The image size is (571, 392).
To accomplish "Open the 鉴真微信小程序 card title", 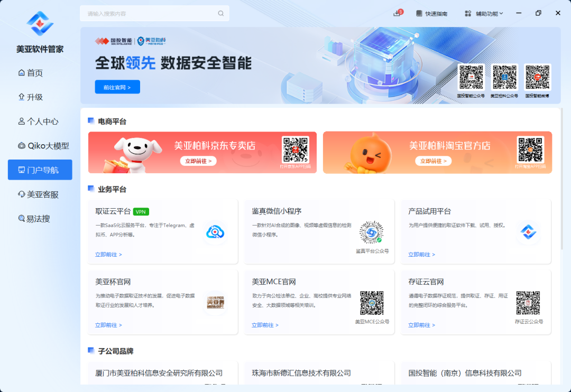I will 277,211.
